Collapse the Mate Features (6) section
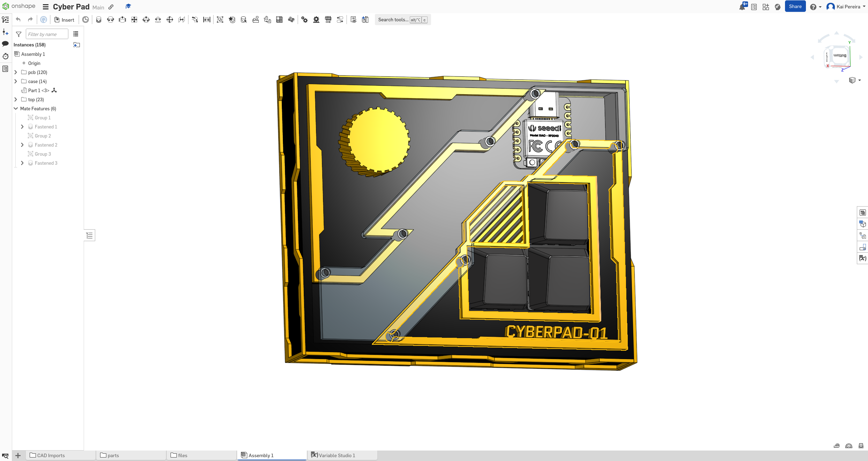Image resolution: width=868 pixels, height=461 pixels. (16, 109)
